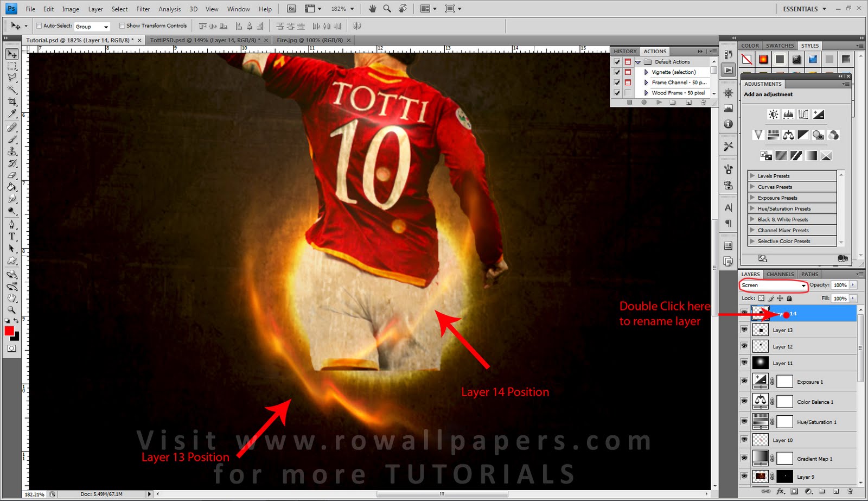Open the Auto-Select Group dropdown

[92, 26]
